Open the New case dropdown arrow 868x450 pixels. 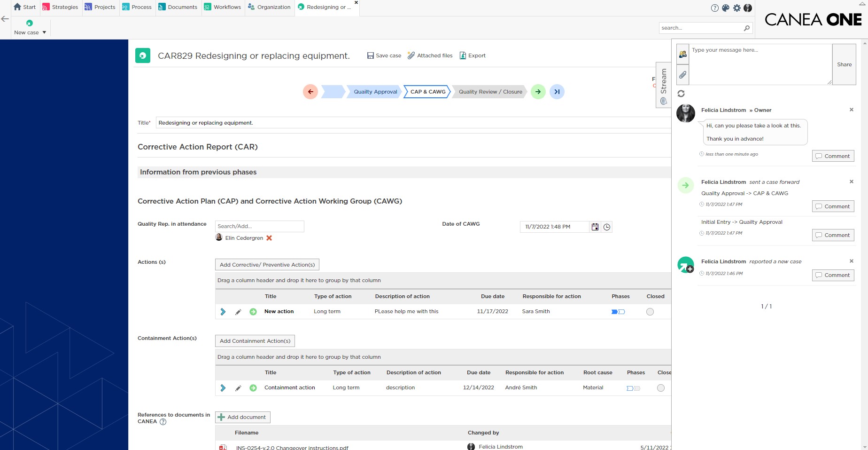44,32
